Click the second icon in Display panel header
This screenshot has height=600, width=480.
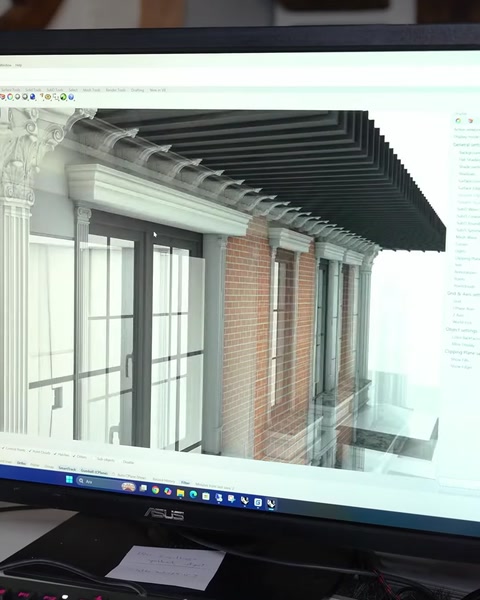(x=470, y=121)
